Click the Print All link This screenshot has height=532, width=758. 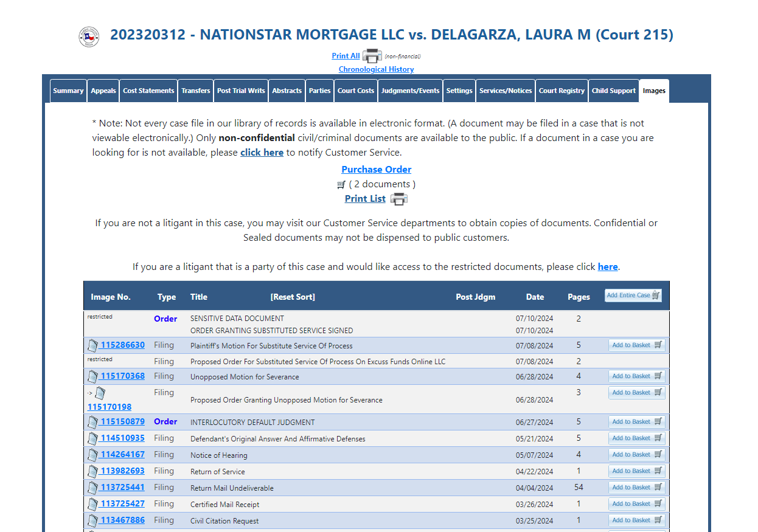(346, 56)
